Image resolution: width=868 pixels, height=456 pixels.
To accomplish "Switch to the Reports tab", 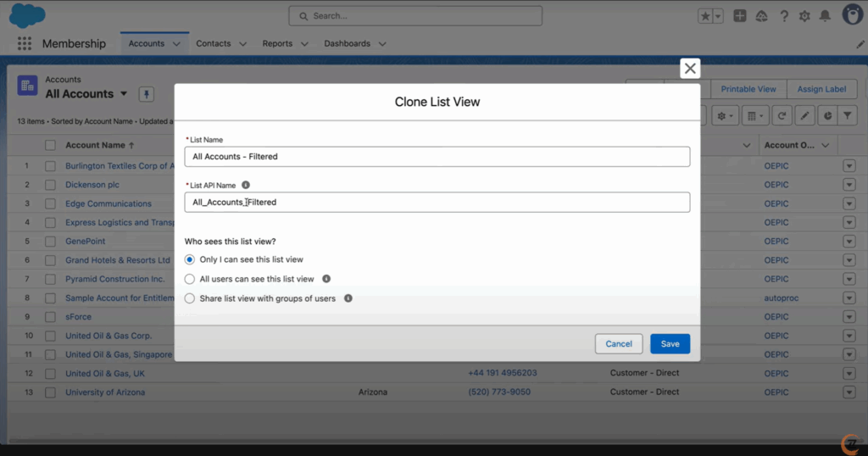I will 277,44.
